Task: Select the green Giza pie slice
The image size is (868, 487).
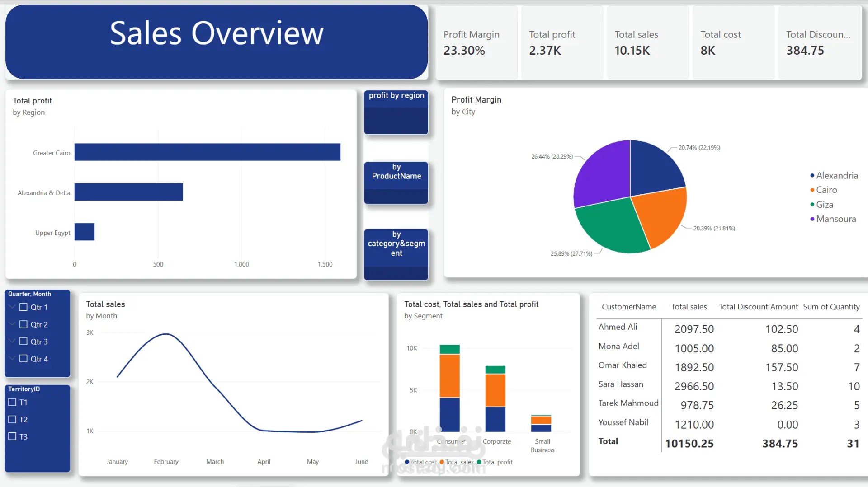Action: (614, 226)
